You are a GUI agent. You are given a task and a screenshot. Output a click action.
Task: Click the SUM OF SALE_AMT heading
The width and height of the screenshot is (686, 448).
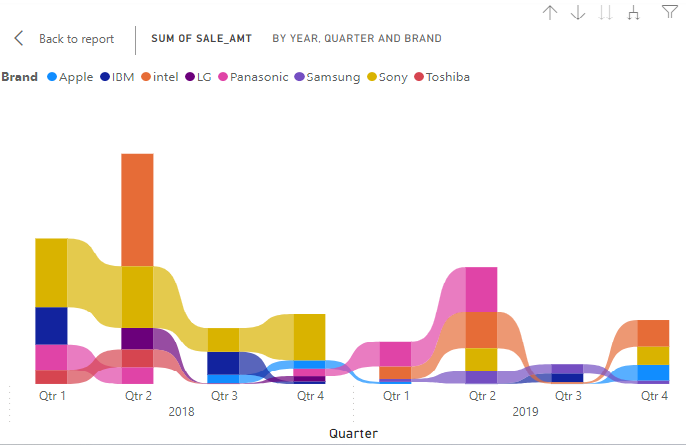(x=201, y=39)
